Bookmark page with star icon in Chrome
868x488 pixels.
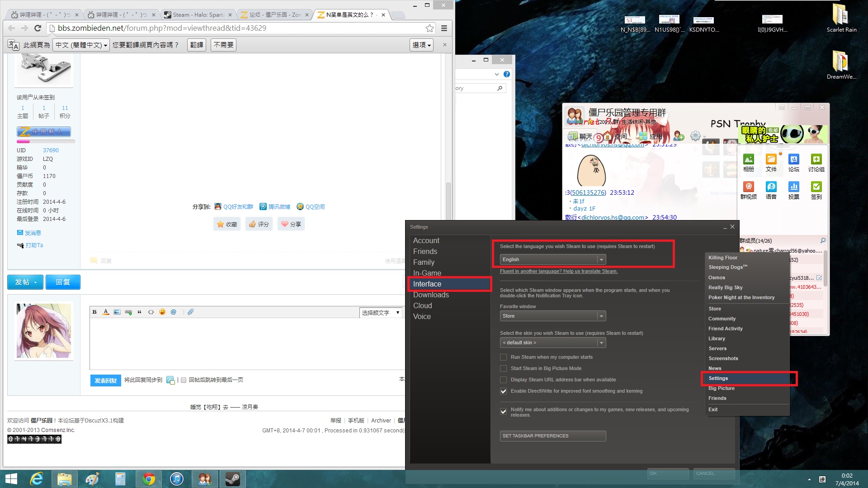pyautogui.click(x=429, y=28)
